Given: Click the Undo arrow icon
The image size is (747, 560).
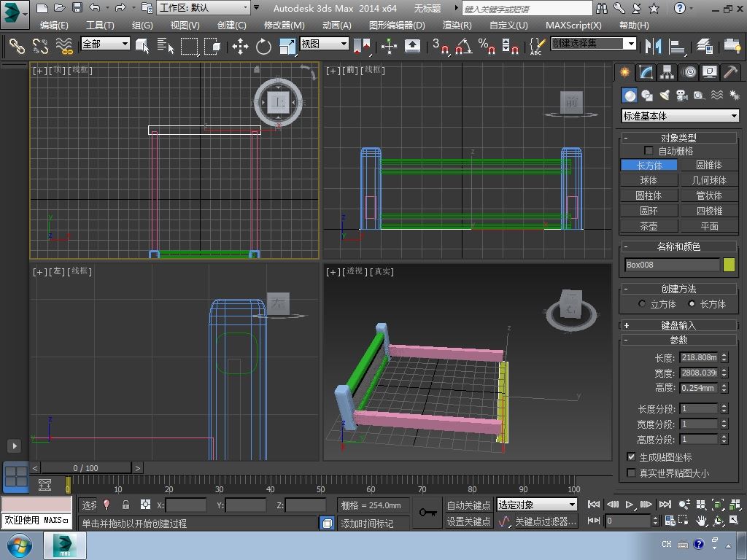Looking at the screenshot, I should (95, 8).
